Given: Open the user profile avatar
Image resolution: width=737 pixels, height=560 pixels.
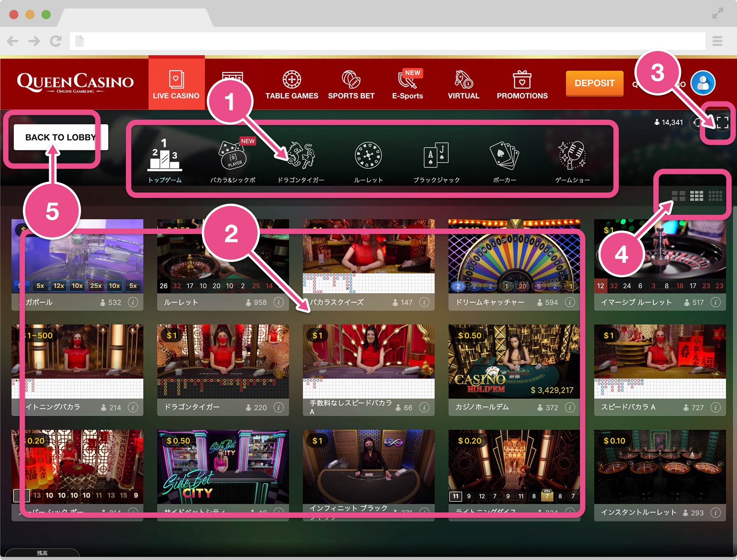Looking at the screenshot, I should point(703,83).
